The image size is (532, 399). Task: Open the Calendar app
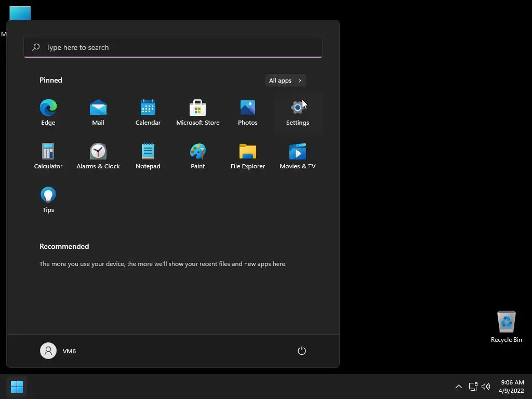[148, 112]
